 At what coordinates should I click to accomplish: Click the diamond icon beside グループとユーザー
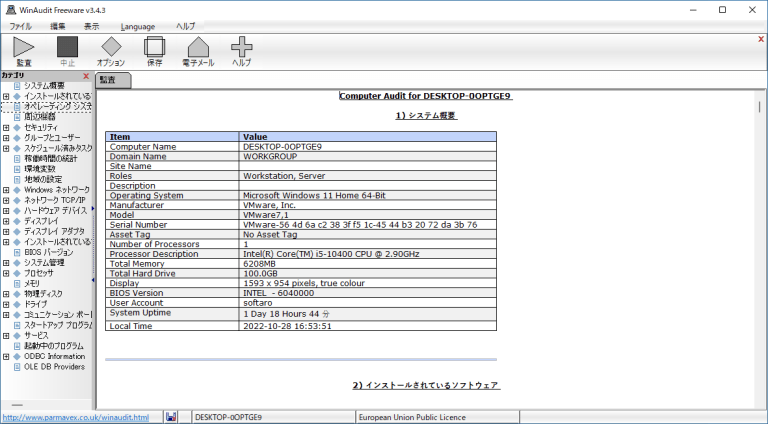17,138
